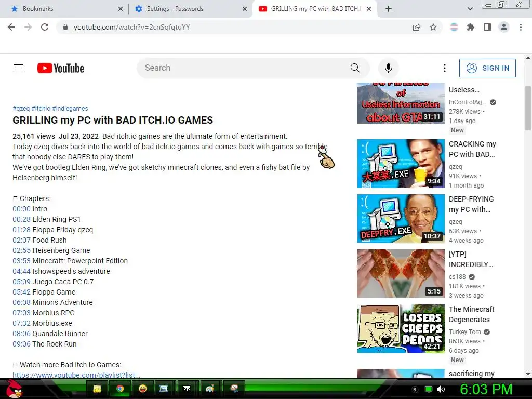Click the address bar URL
The image size is (532, 399).
click(x=131, y=27)
